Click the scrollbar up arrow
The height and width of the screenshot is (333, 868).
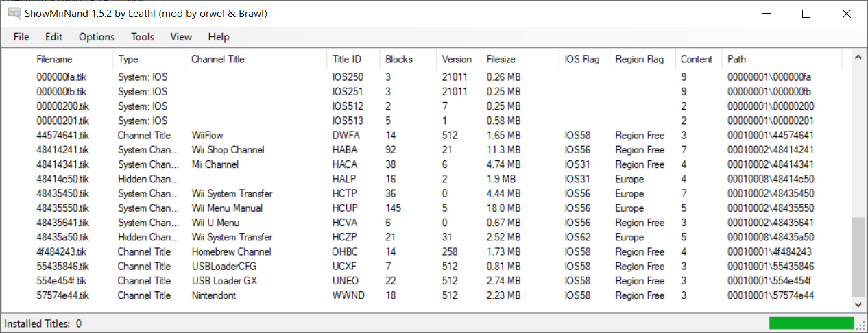(858, 59)
